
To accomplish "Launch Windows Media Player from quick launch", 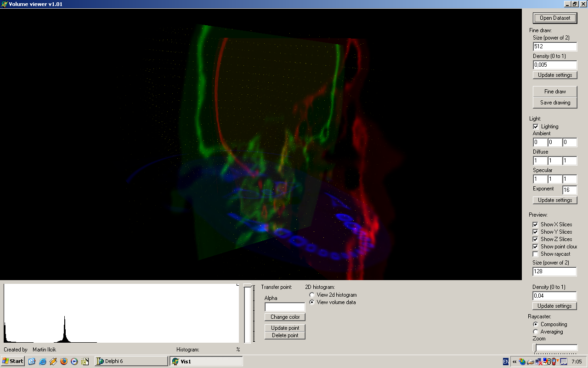I will point(74,361).
